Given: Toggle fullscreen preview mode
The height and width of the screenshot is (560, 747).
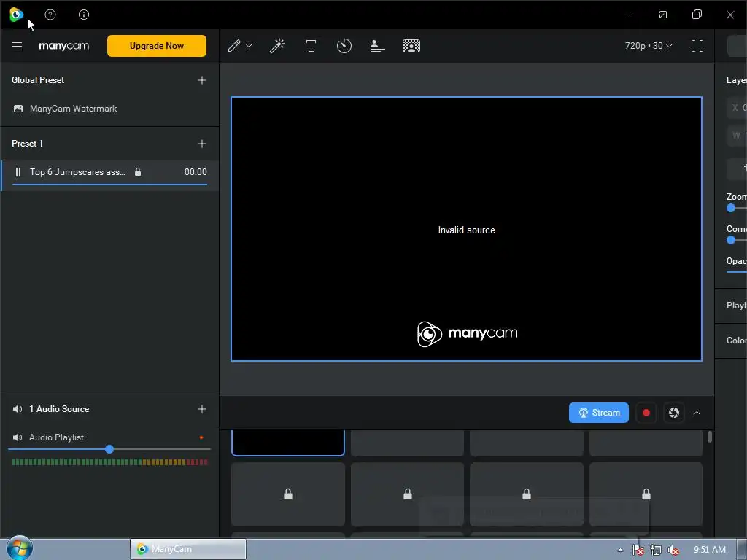Looking at the screenshot, I should [697, 46].
